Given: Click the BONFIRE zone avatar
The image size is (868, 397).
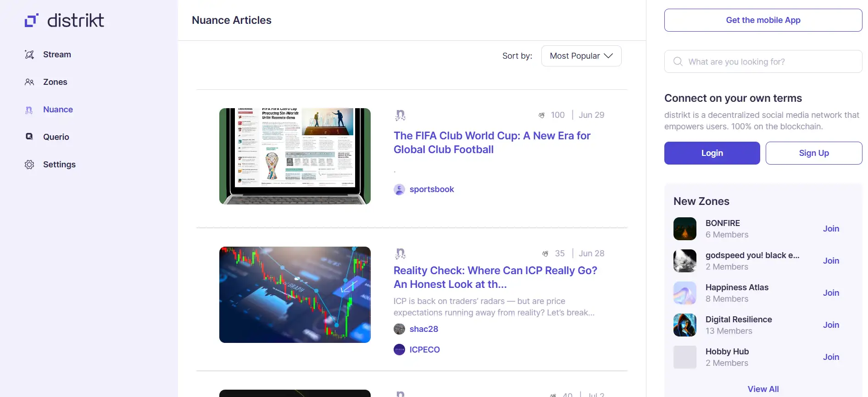Looking at the screenshot, I should coord(684,229).
